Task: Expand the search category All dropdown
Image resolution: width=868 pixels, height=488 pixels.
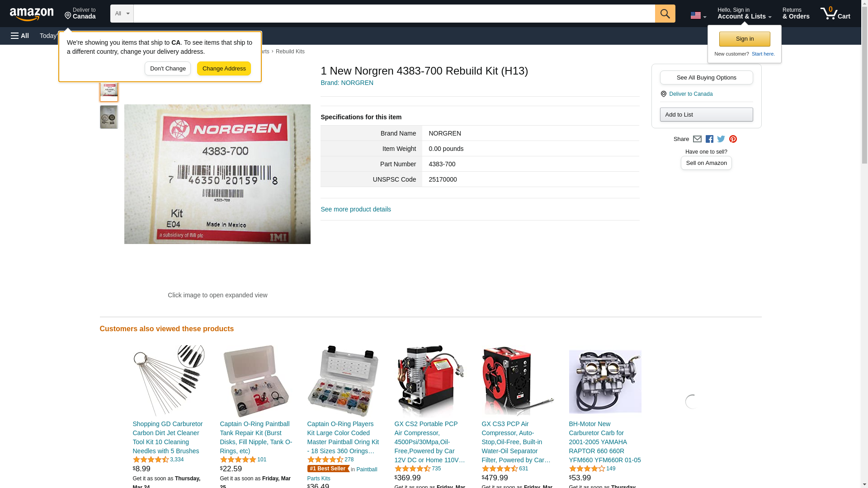Action: tap(122, 14)
